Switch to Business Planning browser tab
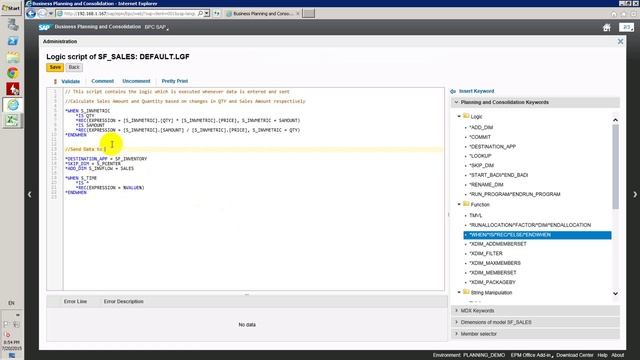 [262, 13]
